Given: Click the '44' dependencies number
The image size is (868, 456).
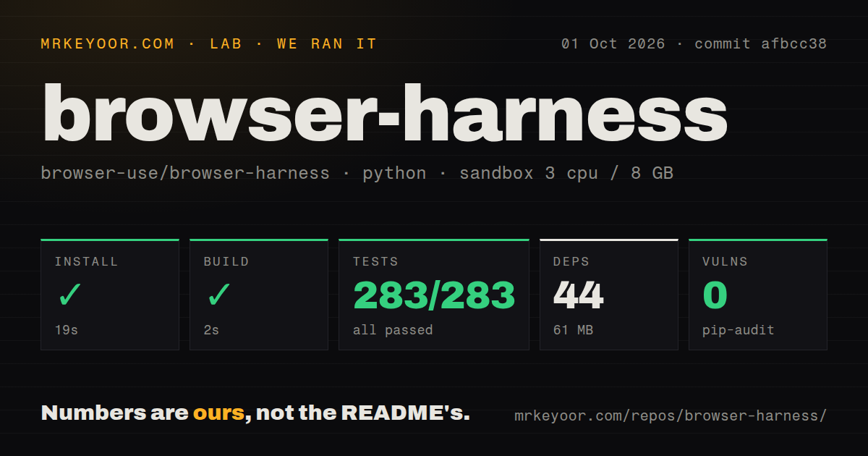Looking at the screenshot, I should coord(579,295).
